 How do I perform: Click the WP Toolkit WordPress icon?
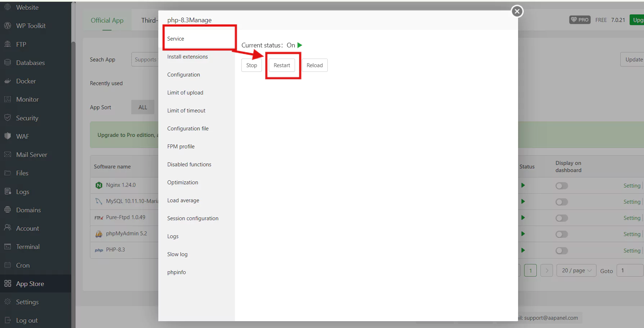(8, 26)
